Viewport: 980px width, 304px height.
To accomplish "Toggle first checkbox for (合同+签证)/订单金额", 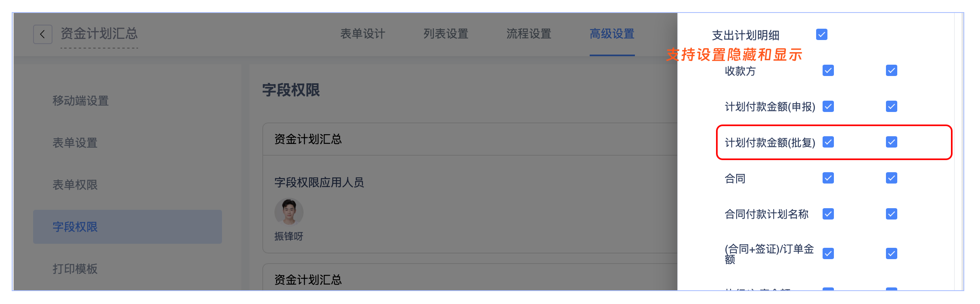I will (x=828, y=253).
